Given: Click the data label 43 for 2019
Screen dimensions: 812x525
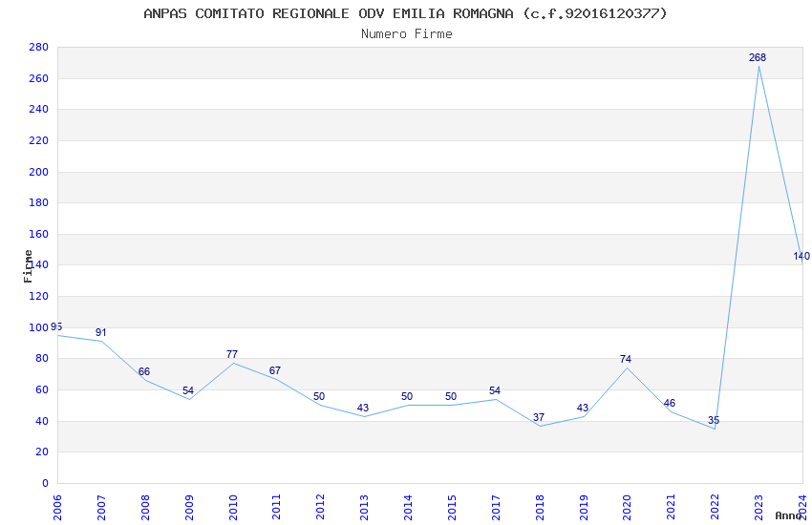Looking at the screenshot, I should tap(583, 408).
